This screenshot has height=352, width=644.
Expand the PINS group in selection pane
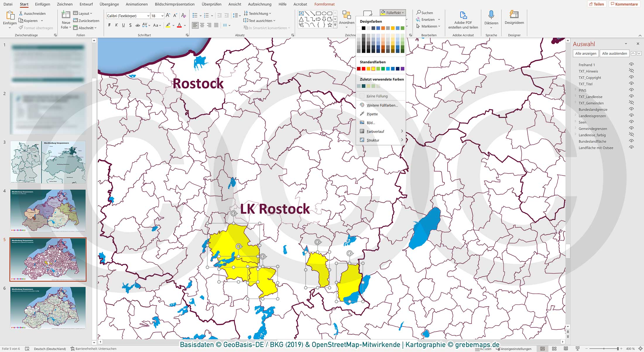click(x=576, y=90)
